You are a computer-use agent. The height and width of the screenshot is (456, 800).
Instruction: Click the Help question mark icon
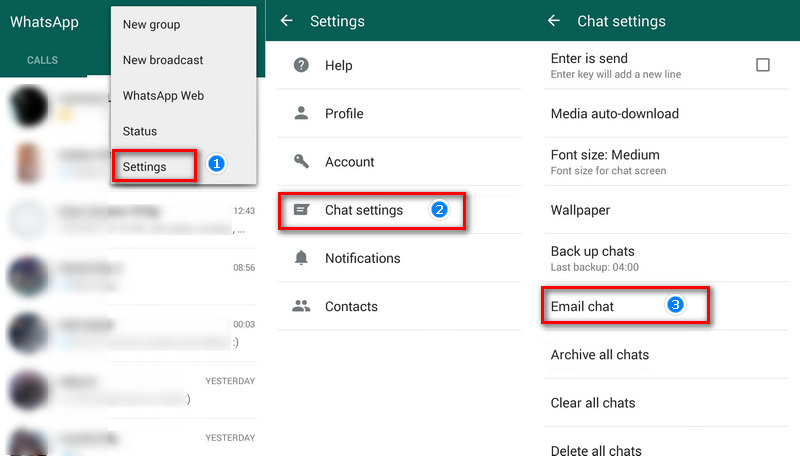301,65
